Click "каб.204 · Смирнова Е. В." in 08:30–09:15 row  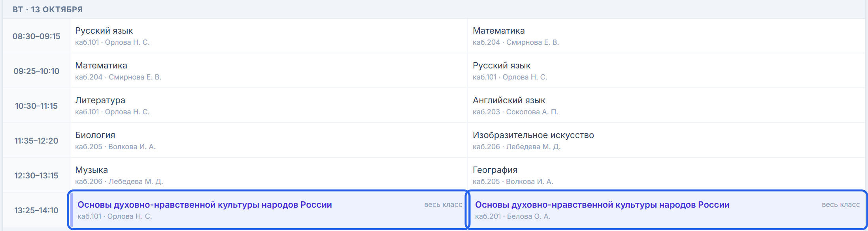click(516, 42)
